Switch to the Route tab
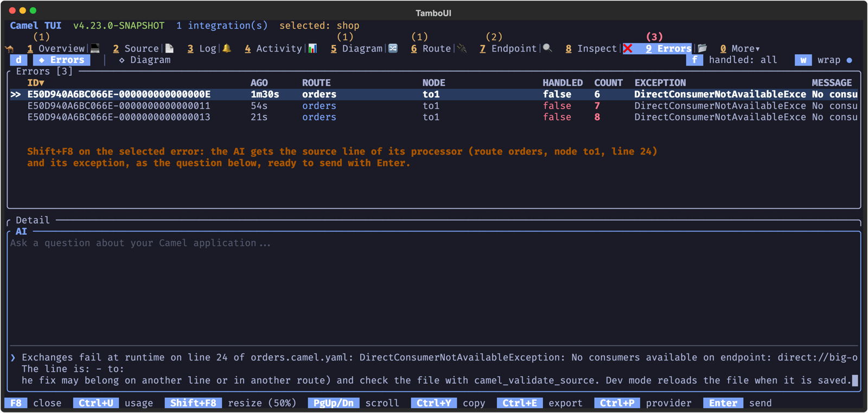The height and width of the screenshot is (413, 868). point(431,49)
